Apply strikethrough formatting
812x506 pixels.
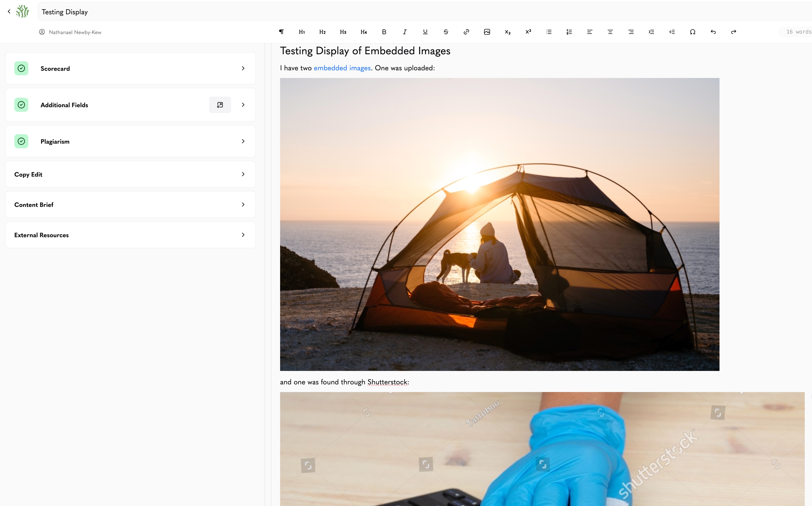(446, 32)
